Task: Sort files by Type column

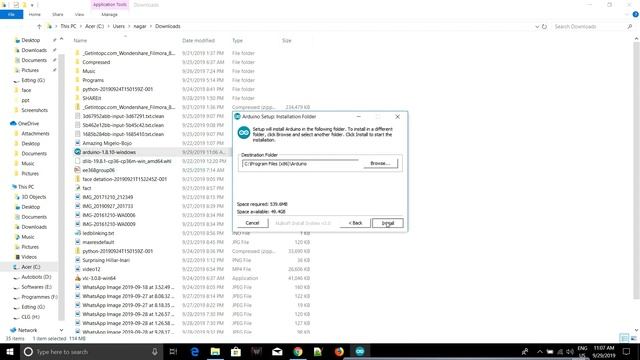Action: [x=238, y=40]
